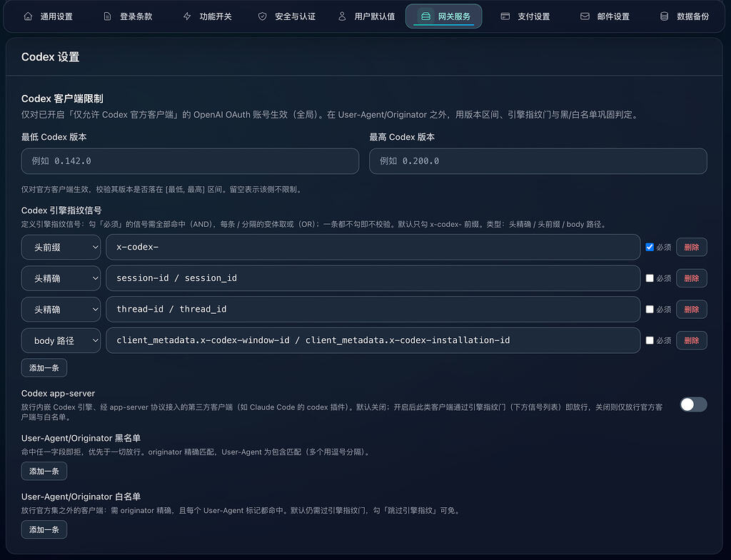The height and width of the screenshot is (560, 731).
Task: Open the 头精确 dropdown for session-id row
Action: pos(61,278)
